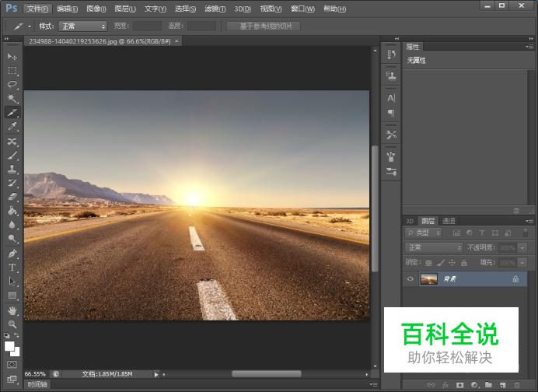Open the 时间轴 timeline tab
538x392 pixels.
pos(37,384)
